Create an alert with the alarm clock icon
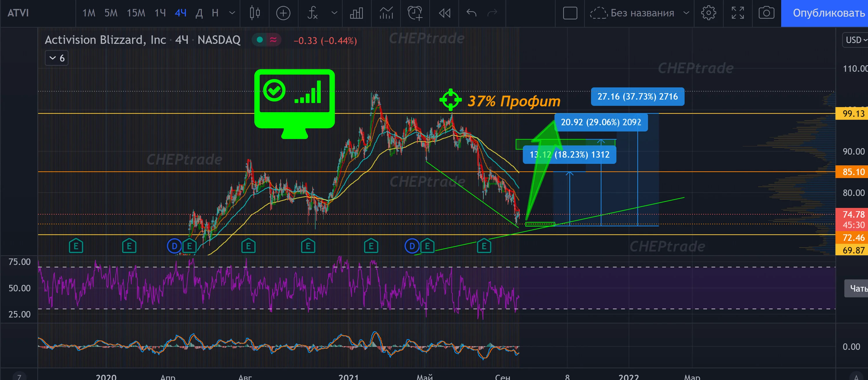 pyautogui.click(x=415, y=13)
